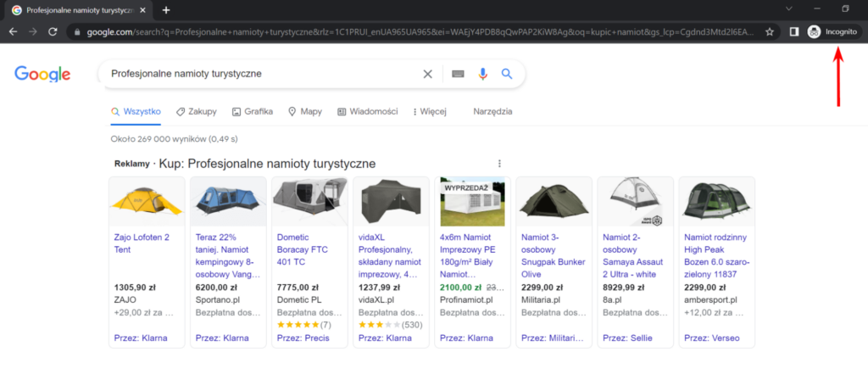Screen dimensions: 868x369
Task: Click Przez: Militari... link
Action: 553,338
